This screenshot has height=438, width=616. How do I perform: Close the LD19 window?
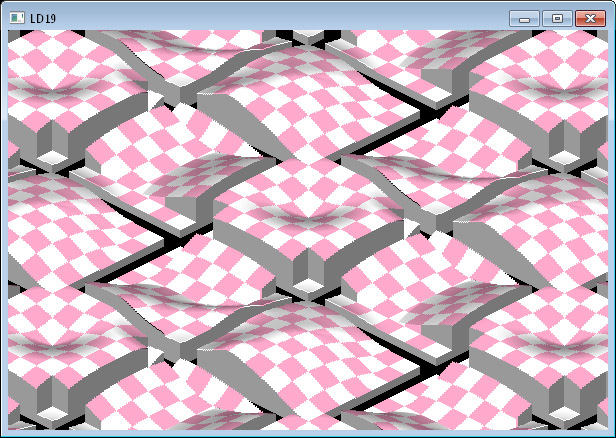(590, 18)
